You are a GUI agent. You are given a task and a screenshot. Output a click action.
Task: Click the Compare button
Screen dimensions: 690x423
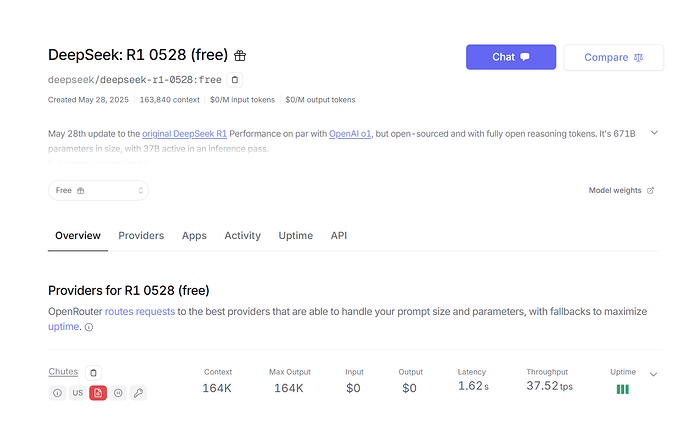point(613,57)
